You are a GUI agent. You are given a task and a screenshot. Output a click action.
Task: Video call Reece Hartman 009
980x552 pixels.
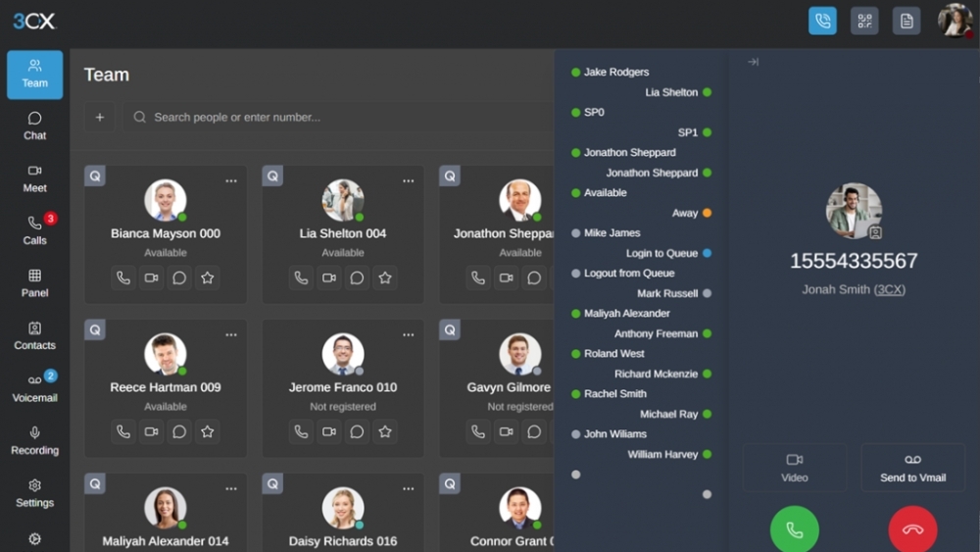pyautogui.click(x=151, y=431)
